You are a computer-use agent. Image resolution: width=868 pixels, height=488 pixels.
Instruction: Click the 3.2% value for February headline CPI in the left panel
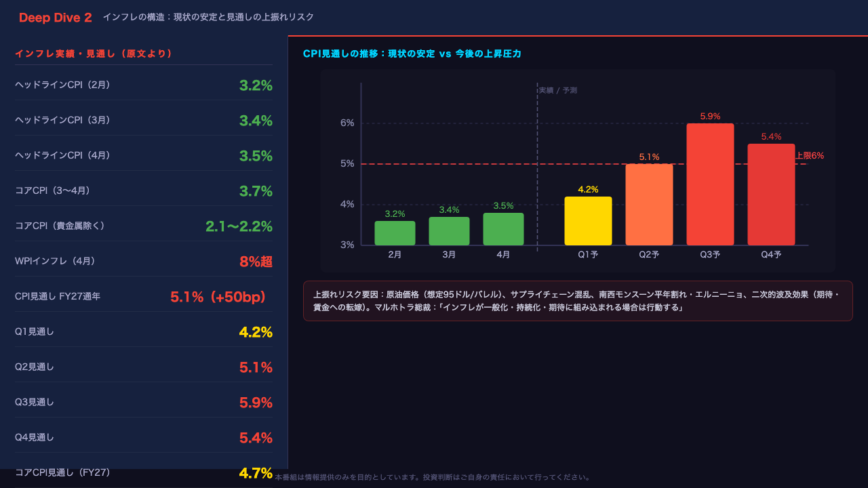pos(256,85)
